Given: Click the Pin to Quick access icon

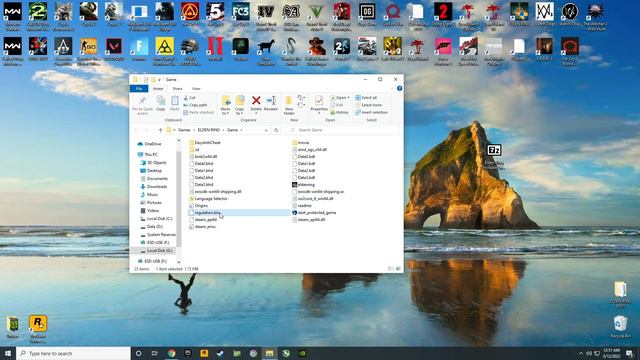Looking at the screenshot, I should pos(142,101).
